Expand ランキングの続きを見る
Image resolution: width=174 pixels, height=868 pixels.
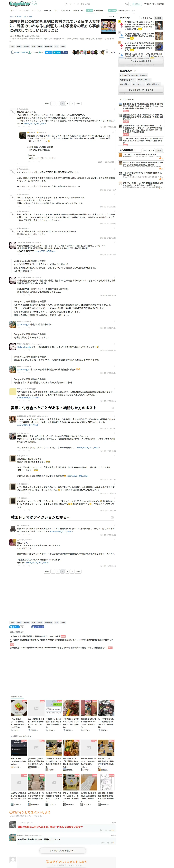tap(141, 61)
